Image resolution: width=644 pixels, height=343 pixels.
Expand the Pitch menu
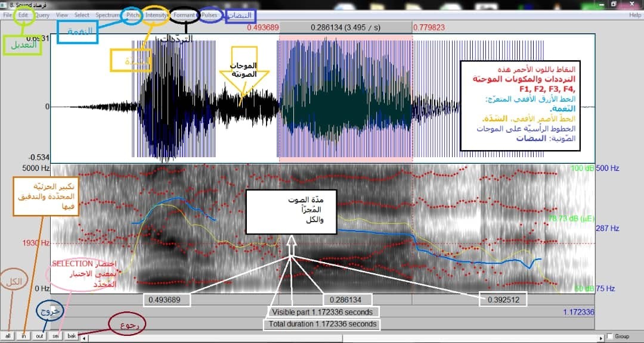click(132, 14)
